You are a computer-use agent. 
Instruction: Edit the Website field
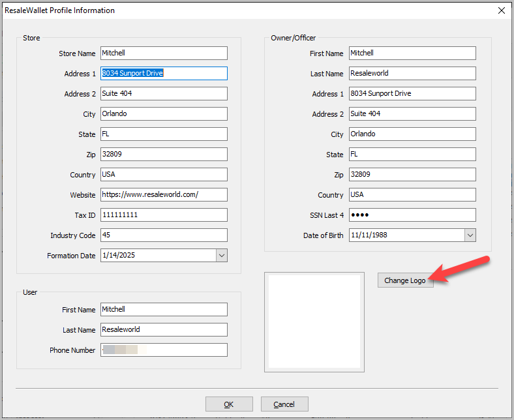click(164, 195)
